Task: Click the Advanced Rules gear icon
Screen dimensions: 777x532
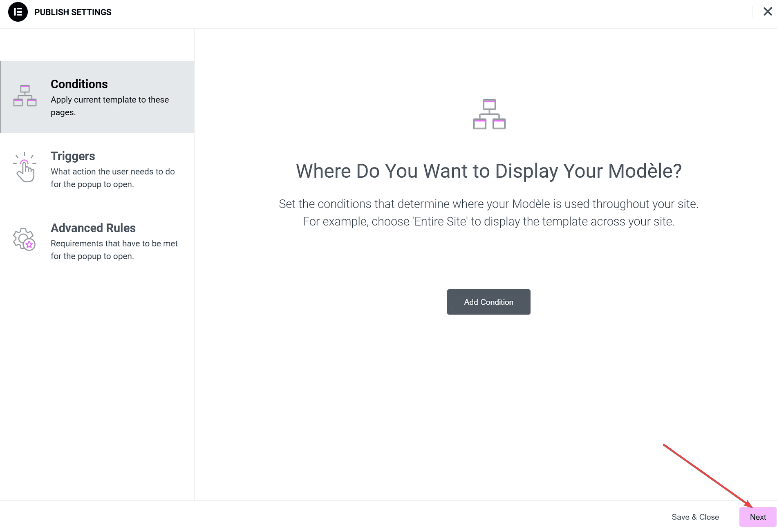Action: 25,239
